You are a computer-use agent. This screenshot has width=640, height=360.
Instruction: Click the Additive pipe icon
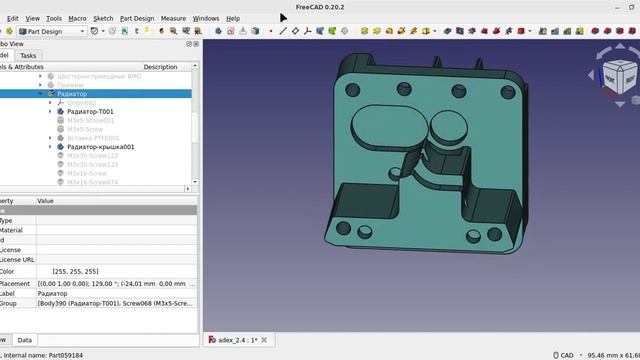coord(401,31)
